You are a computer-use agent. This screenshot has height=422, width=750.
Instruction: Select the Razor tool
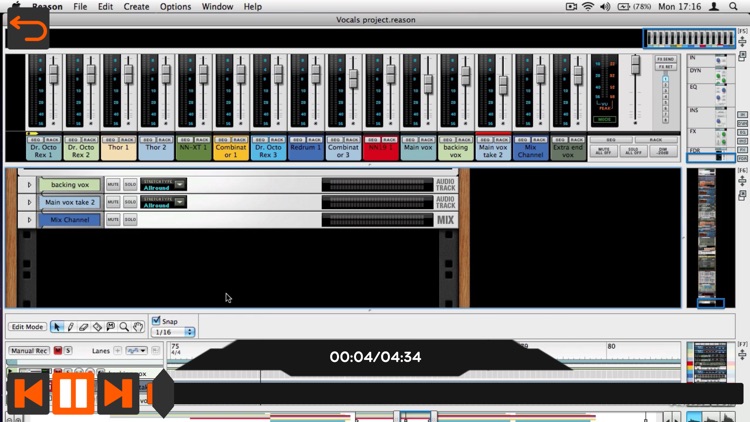(97, 327)
